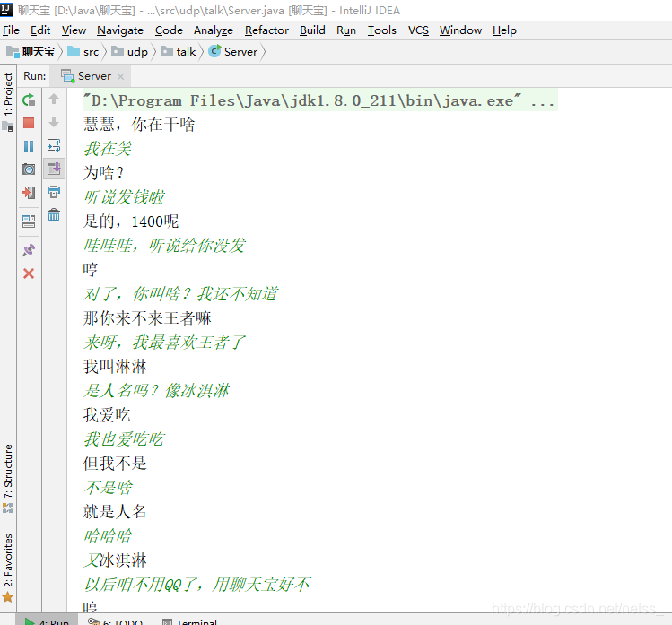Click the green line 是人名吗？像冰淇淋
This screenshot has width=672, height=625.
[x=156, y=391]
